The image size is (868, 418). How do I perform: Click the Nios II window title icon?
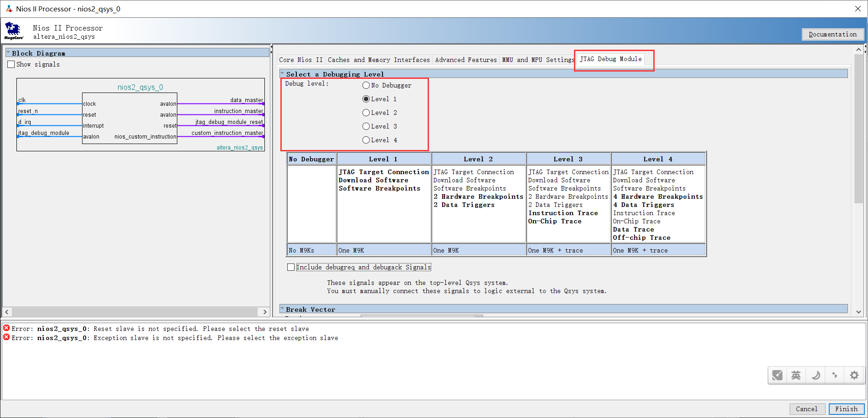[9, 9]
